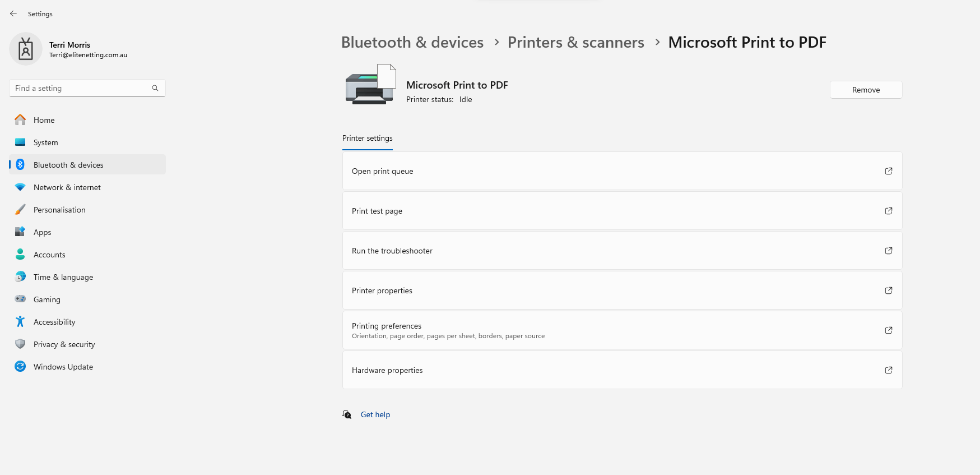Open the Home settings page
Image resolution: width=980 pixels, height=475 pixels.
(87, 120)
